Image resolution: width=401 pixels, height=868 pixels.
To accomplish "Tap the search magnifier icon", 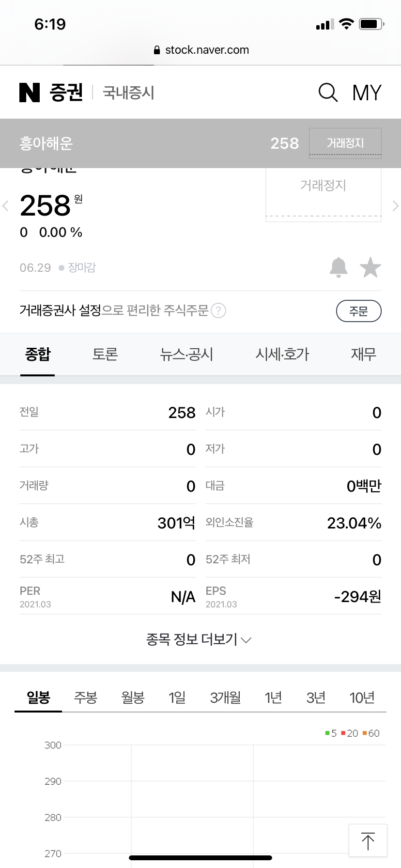I will point(328,92).
